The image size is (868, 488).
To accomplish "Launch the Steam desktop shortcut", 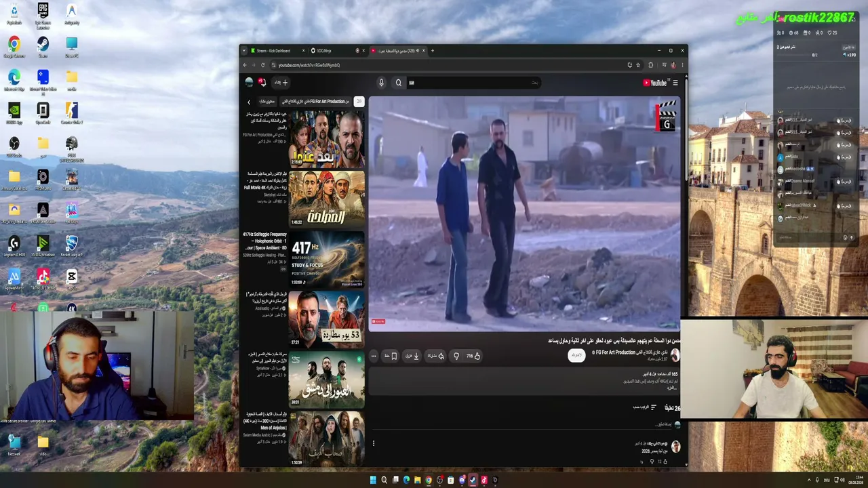I will (43, 47).
